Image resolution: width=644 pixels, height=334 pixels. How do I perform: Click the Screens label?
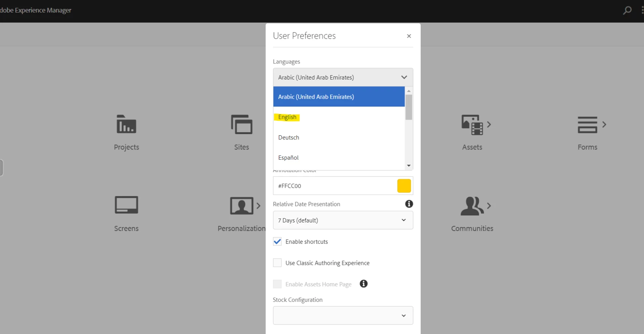[x=126, y=229]
